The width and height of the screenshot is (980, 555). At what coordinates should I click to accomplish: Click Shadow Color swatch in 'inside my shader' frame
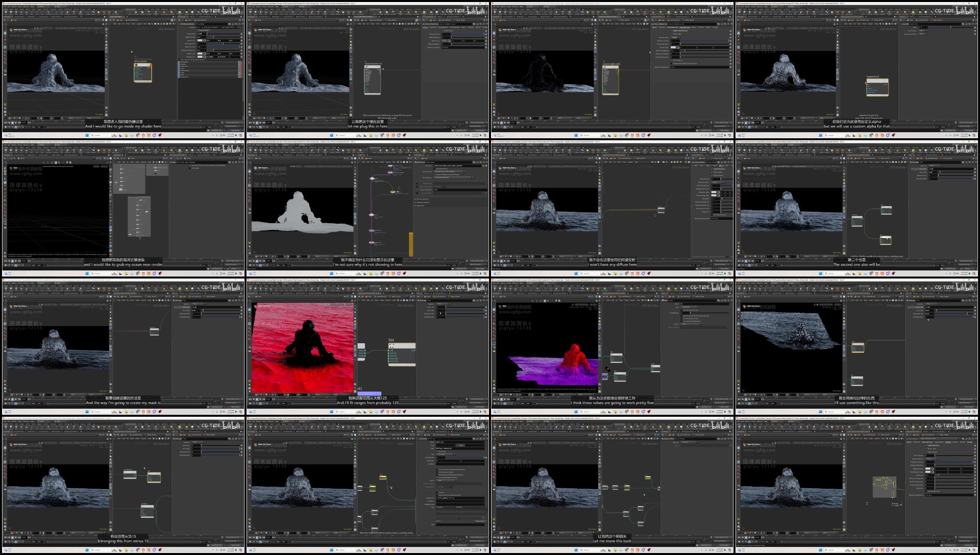coord(200,57)
